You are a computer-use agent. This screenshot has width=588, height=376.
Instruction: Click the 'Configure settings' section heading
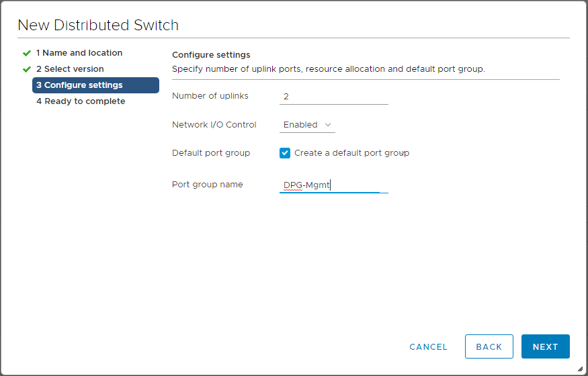[211, 55]
